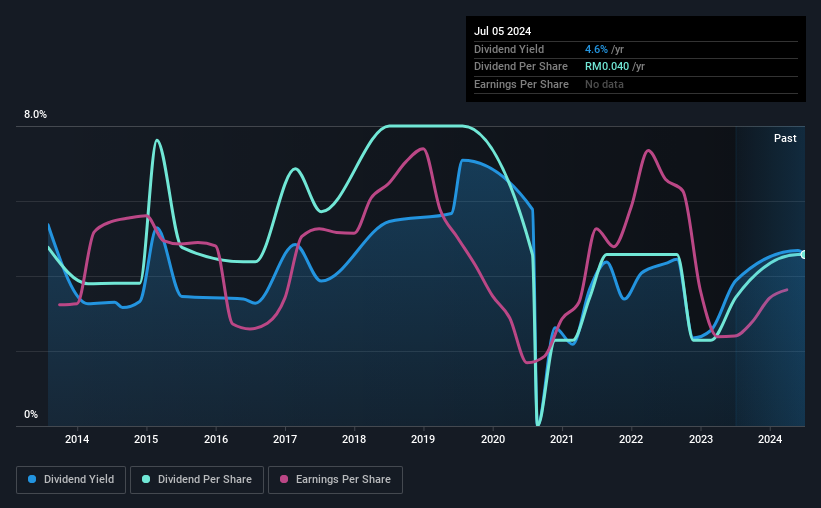Screen dimensions: 821x508
Task: Click the 2020 x-axis label
Action: click(x=493, y=439)
